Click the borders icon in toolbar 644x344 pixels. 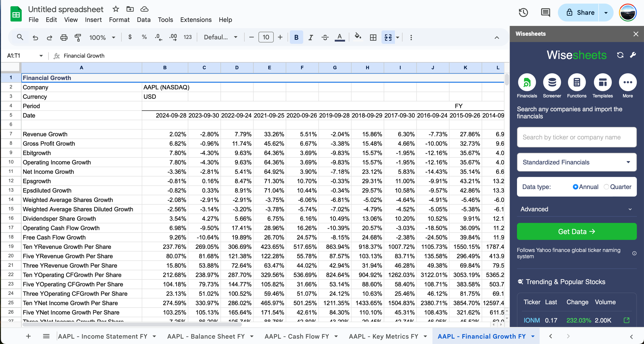(373, 38)
